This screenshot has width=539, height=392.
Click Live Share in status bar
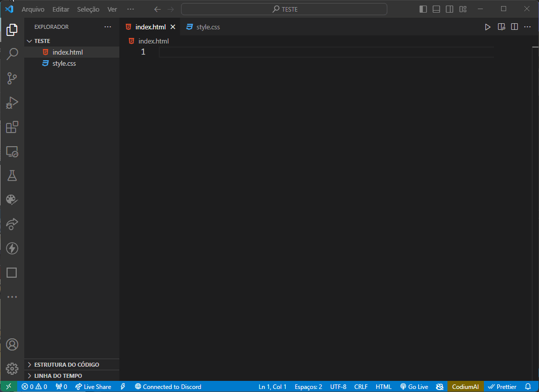pos(93,387)
